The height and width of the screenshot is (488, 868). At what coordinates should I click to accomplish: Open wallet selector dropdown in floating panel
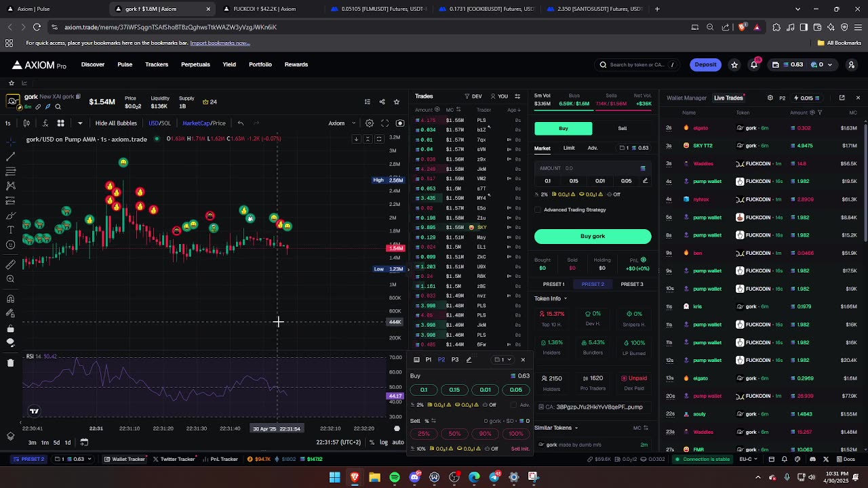[x=502, y=360]
